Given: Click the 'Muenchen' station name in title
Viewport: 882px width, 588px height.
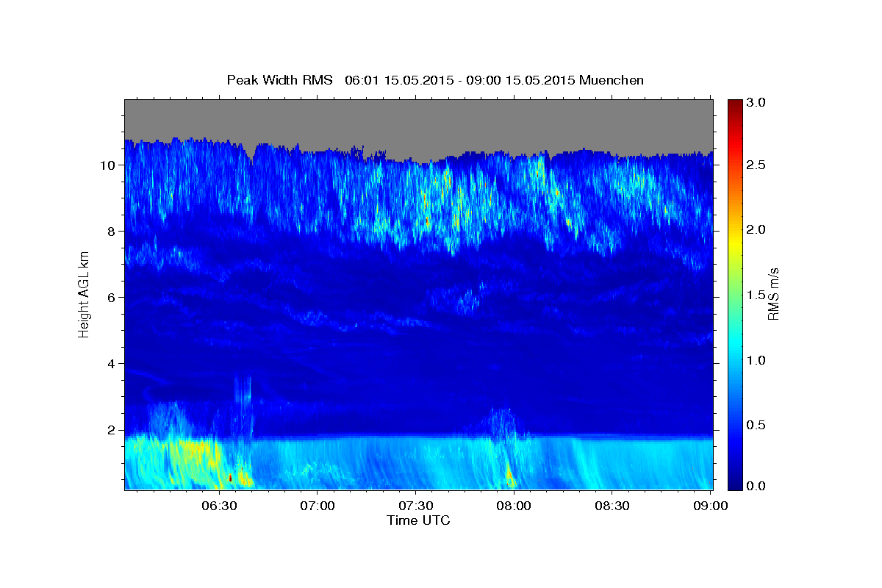Looking at the screenshot, I should (612, 80).
